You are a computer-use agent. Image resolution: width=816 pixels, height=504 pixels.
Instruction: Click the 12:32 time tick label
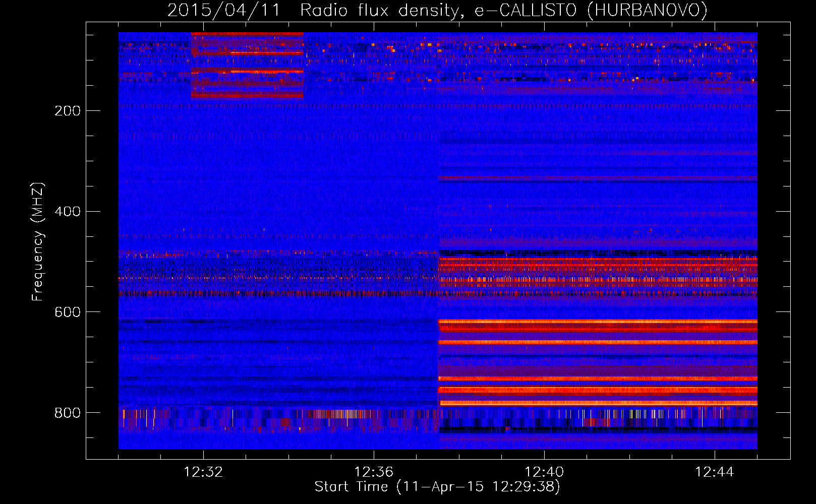pyautogui.click(x=203, y=472)
